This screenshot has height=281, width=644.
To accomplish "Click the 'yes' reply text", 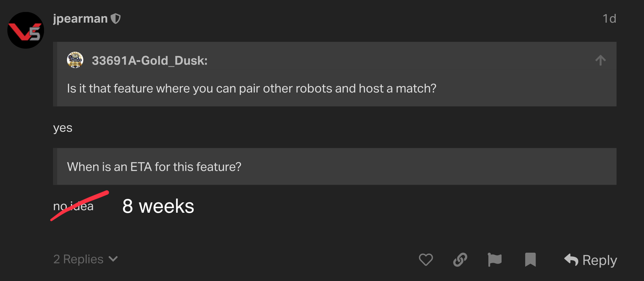I will coord(63,128).
